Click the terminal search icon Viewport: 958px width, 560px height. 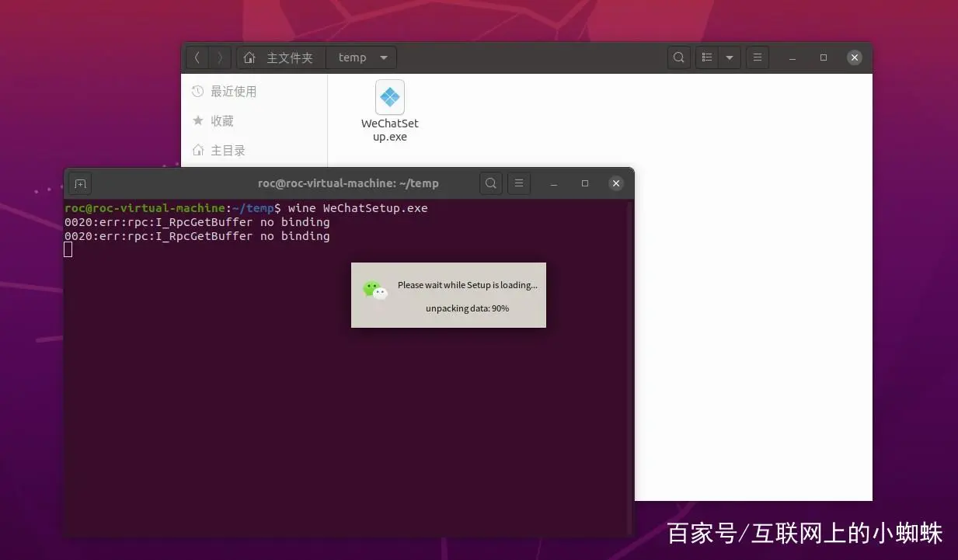pos(490,183)
